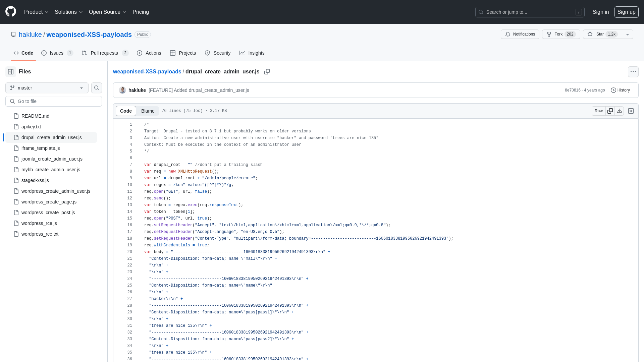Click hakluke author name in commit bar
Screen dimensions: 644x362
tap(137, 90)
